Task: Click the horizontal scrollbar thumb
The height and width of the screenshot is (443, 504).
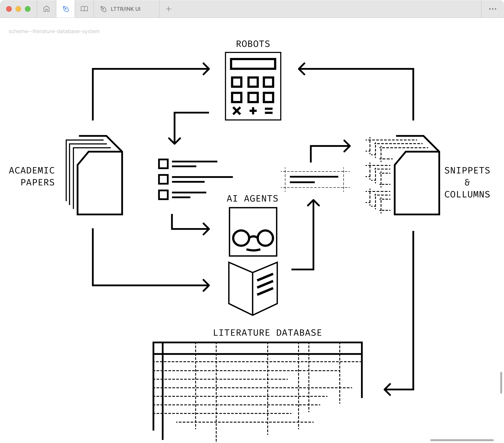Action: coord(462,440)
